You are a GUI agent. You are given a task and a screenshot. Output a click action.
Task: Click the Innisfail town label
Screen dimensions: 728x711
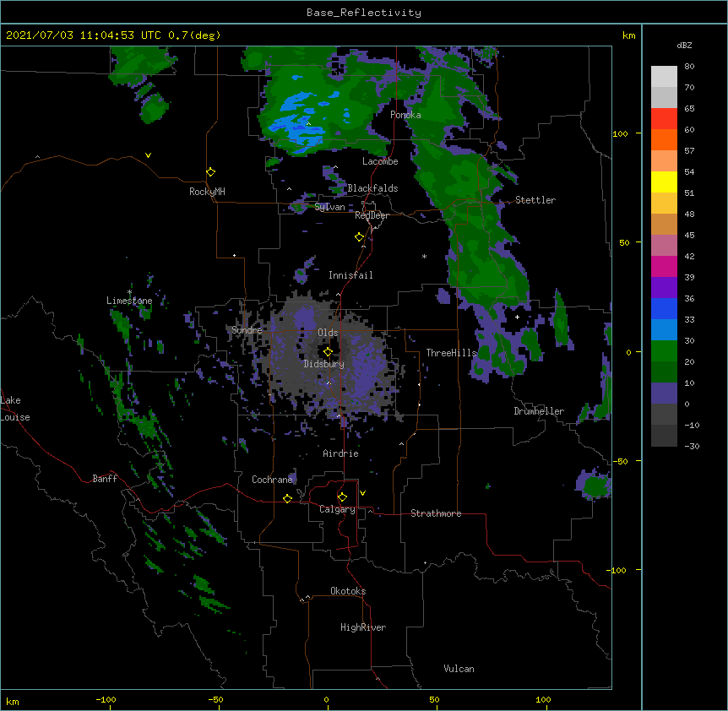coord(350,275)
